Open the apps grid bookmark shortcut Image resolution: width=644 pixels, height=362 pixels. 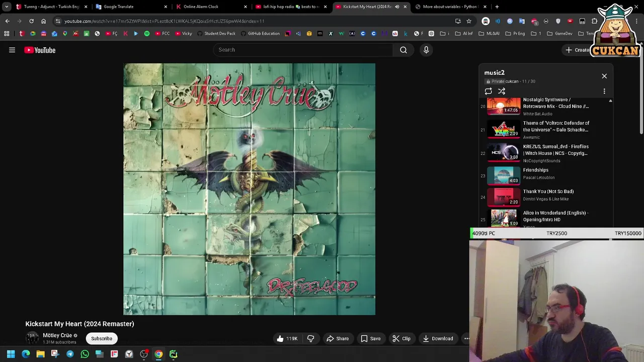(7, 34)
